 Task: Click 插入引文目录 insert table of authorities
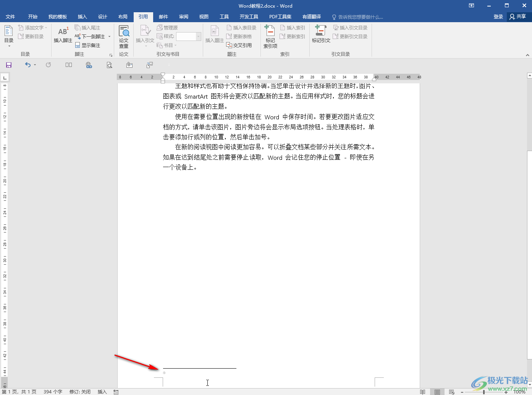click(350, 28)
